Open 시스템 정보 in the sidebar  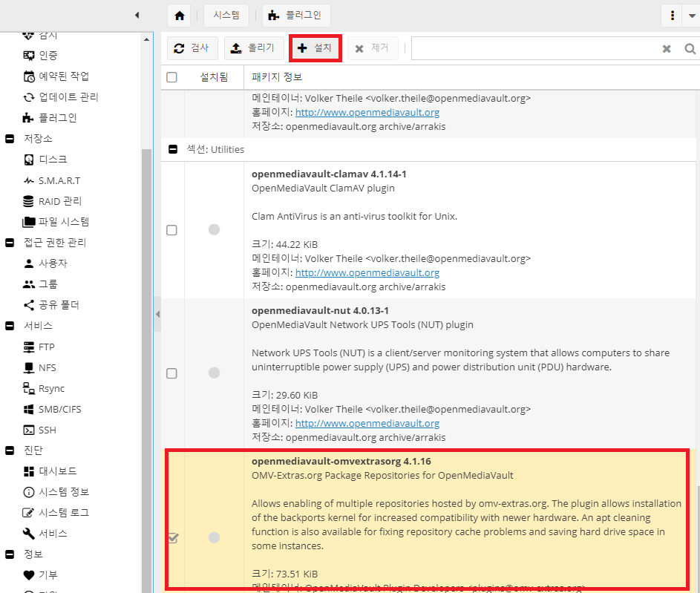tap(56, 492)
